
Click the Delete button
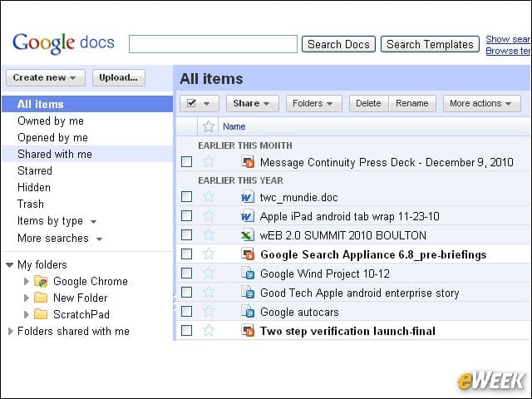coord(368,103)
